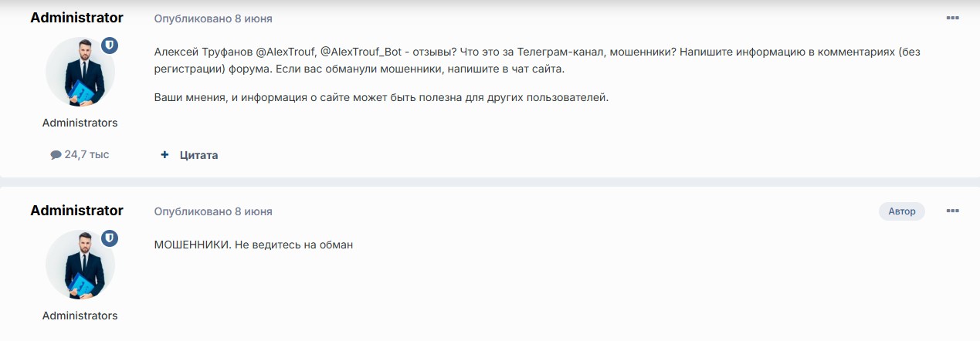Open the Administrator username in the first post
Viewport: 980px width, 341px height.
tap(76, 18)
